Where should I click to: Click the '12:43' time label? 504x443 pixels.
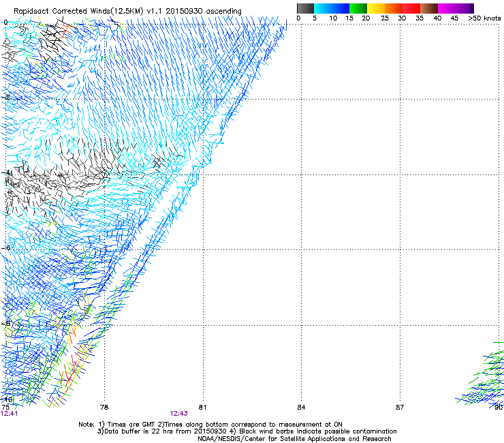pos(178,414)
